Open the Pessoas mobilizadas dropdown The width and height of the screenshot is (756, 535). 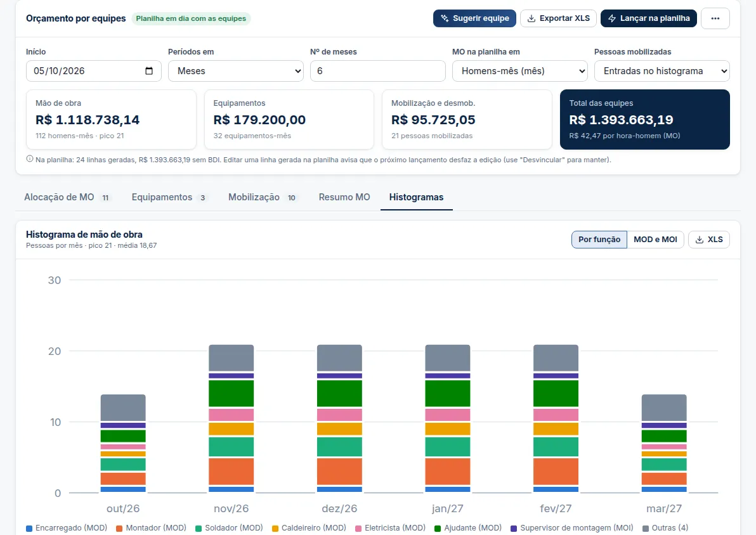(x=661, y=71)
